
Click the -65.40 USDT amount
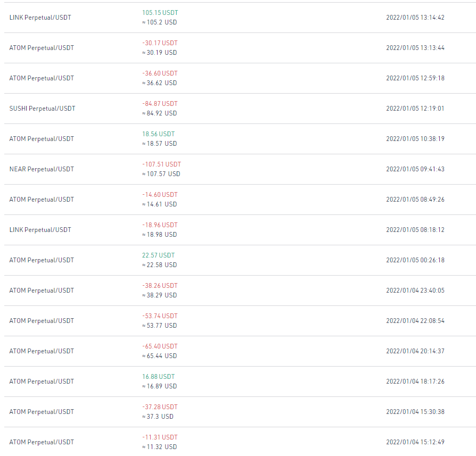tap(160, 346)
